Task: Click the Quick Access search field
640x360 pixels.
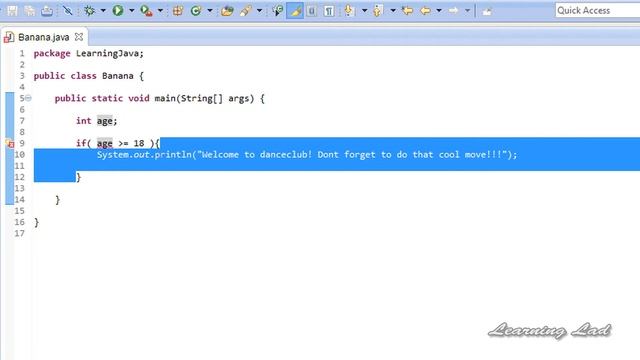Action: (597, 10)
